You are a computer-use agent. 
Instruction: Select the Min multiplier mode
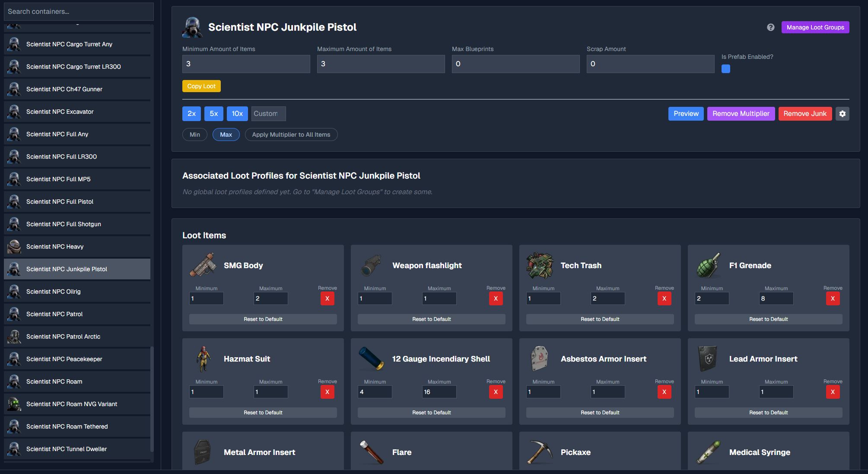pyautogui.click(x=195, y=135)
